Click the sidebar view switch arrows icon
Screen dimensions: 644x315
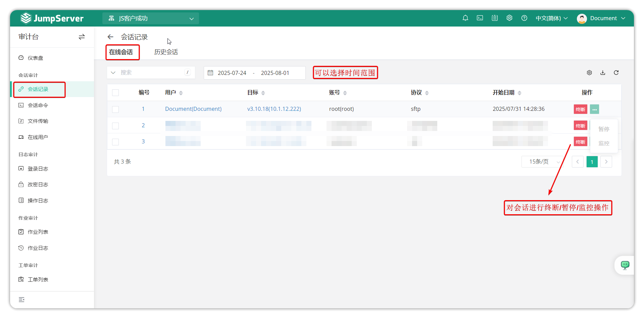[82, 37]
